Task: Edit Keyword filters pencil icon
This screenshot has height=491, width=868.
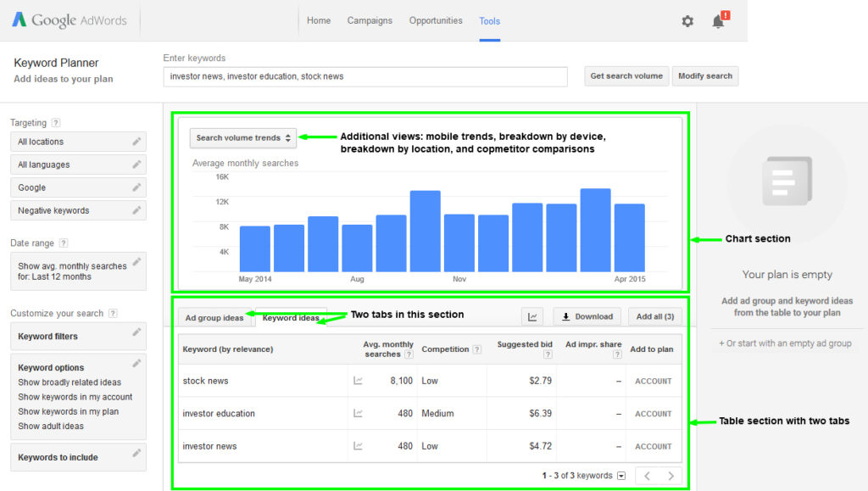Action: tap(136, 332)
